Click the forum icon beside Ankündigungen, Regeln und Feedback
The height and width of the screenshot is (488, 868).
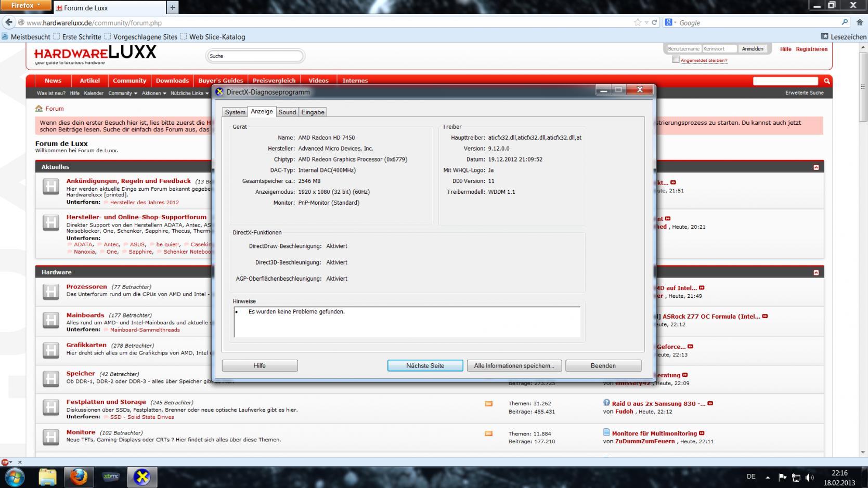click(50, 186)
